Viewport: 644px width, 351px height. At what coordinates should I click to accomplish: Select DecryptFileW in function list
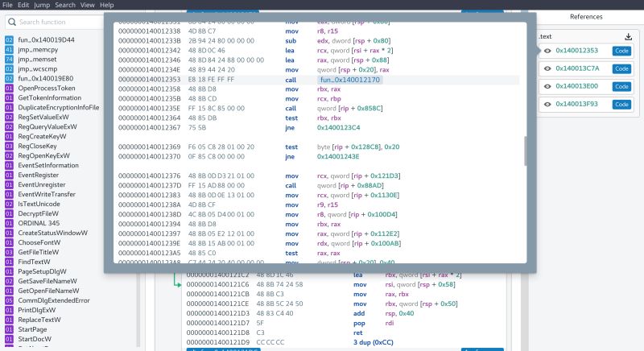[x=38, y=213]
